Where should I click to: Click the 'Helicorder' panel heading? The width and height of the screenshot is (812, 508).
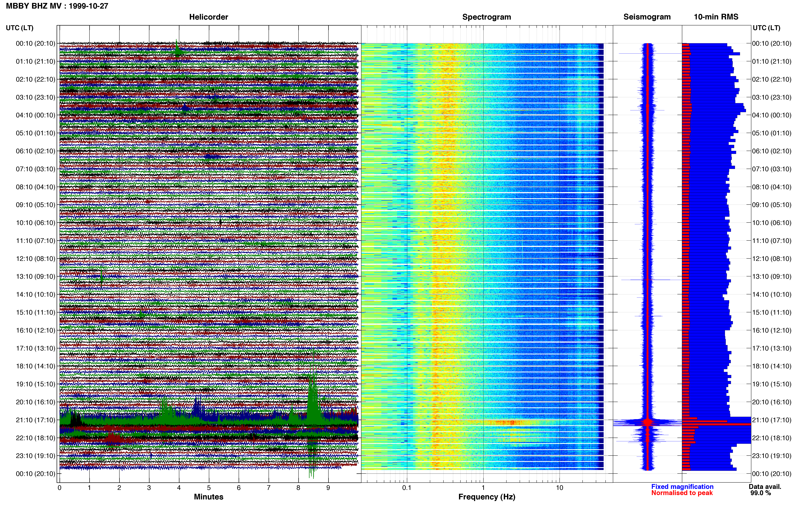[x=209, y=17]
